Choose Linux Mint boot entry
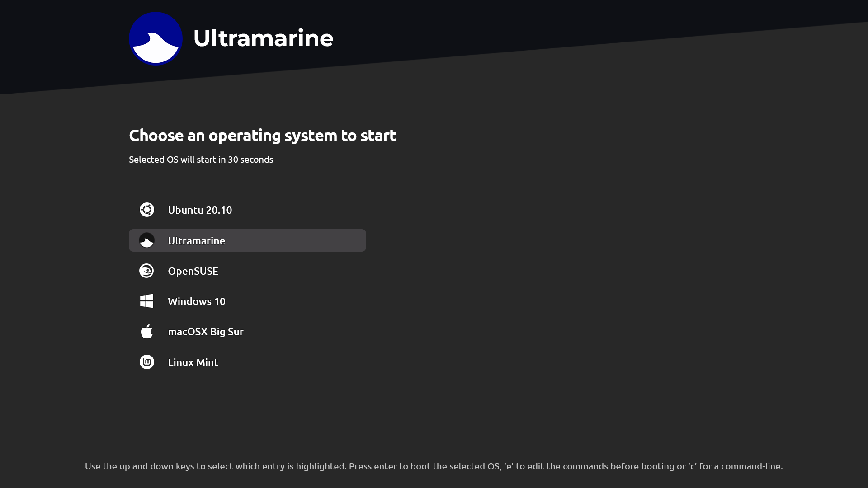The image size is (868, 488). [x=247, y=362]
